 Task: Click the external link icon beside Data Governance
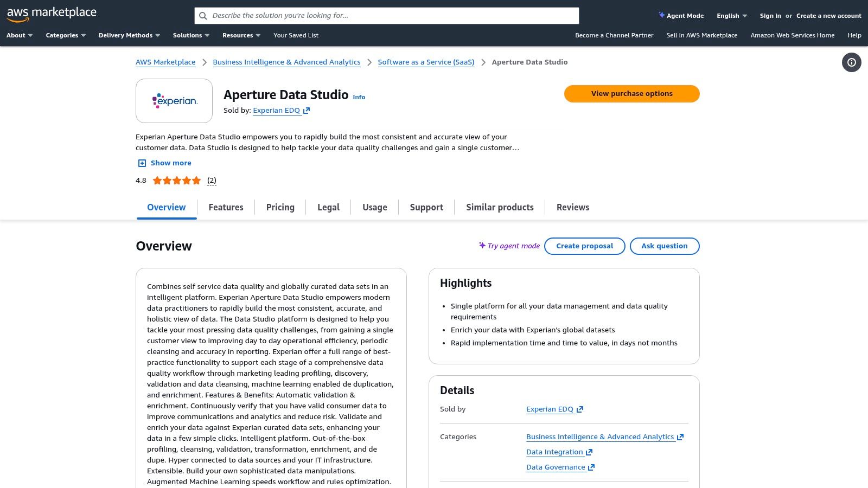pos(591,467)
